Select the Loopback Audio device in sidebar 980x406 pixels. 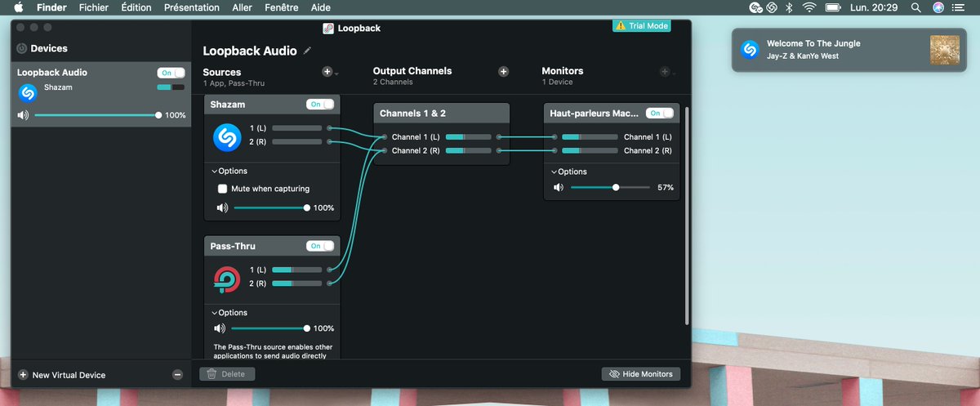pos(101,95)
